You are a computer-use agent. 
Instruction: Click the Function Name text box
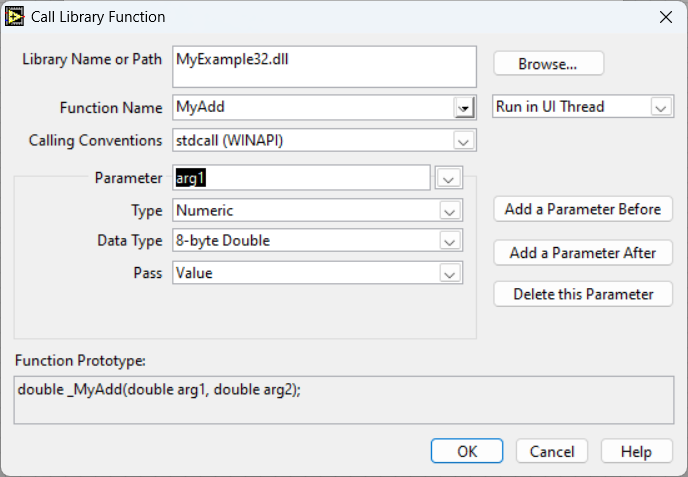pos(313,107)
